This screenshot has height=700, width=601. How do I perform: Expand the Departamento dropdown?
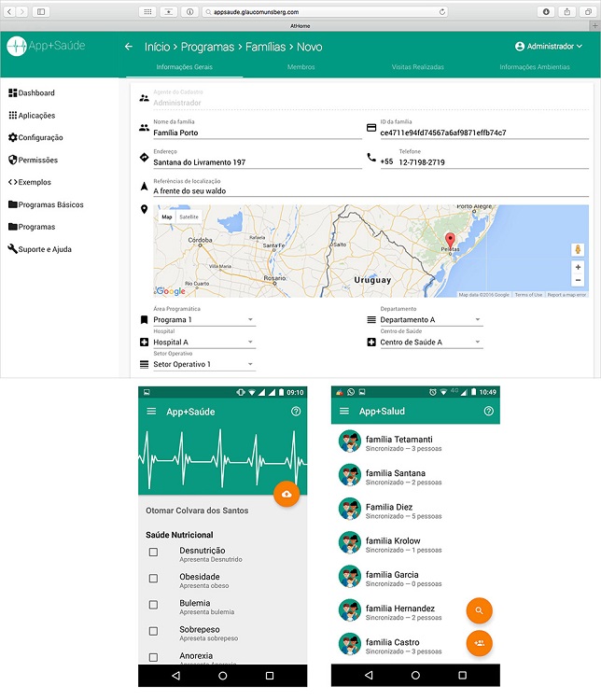tap(431, 319)
